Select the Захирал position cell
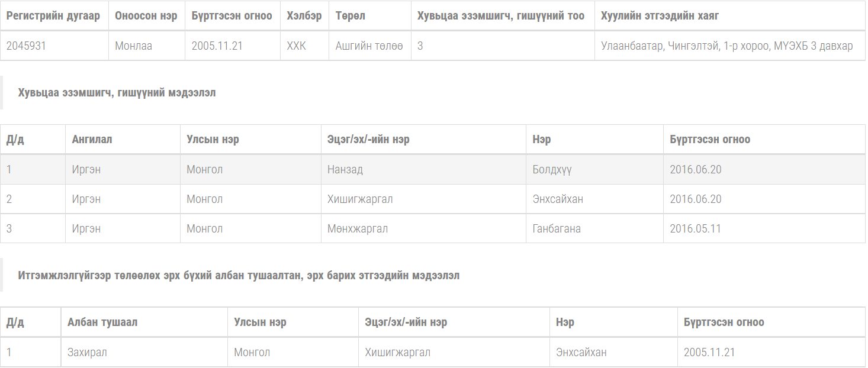 (x=87, y=353)
